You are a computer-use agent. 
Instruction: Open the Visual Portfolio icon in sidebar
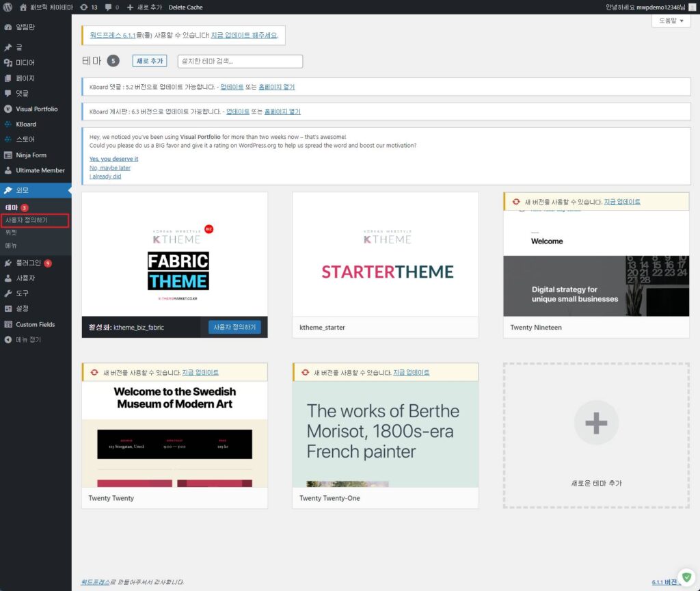tap(8, 109)
